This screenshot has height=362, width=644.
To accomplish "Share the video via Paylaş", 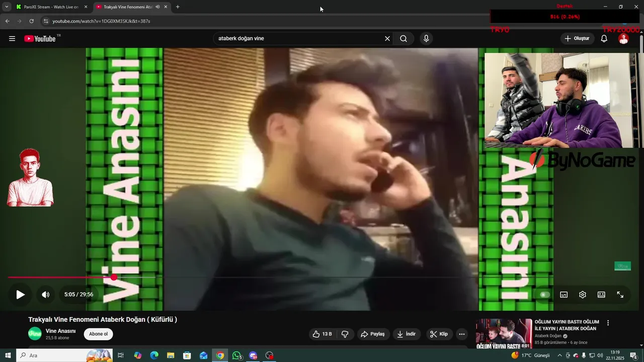I will tap(373, 334).
